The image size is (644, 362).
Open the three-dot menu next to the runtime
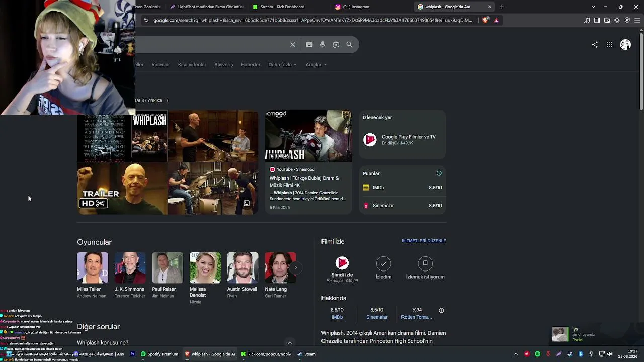[168, 101]
